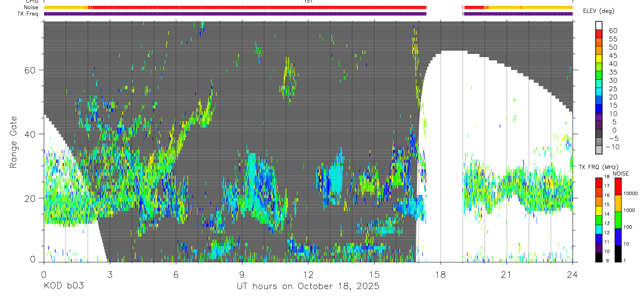Screen dimensions: 644x297
Task: Click the "15" UT hour x-axis tick label
Action: pyautogui.click(x=374, y=274)
